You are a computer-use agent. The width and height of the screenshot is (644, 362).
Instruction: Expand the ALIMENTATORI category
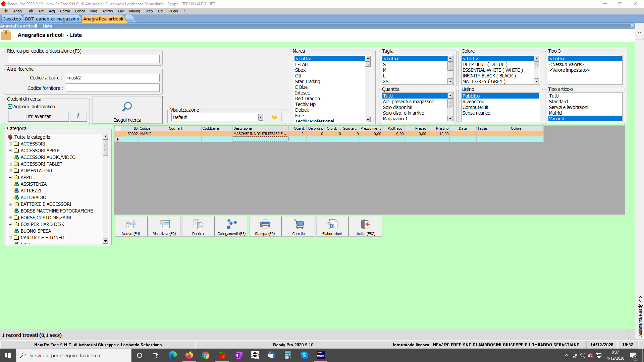point(10,171)
